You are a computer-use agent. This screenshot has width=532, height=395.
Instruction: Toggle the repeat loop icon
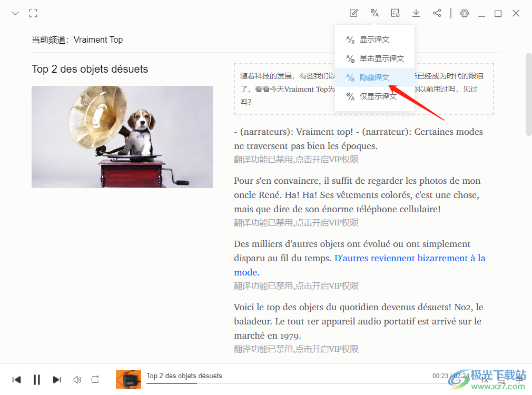[x=95, y=379]
